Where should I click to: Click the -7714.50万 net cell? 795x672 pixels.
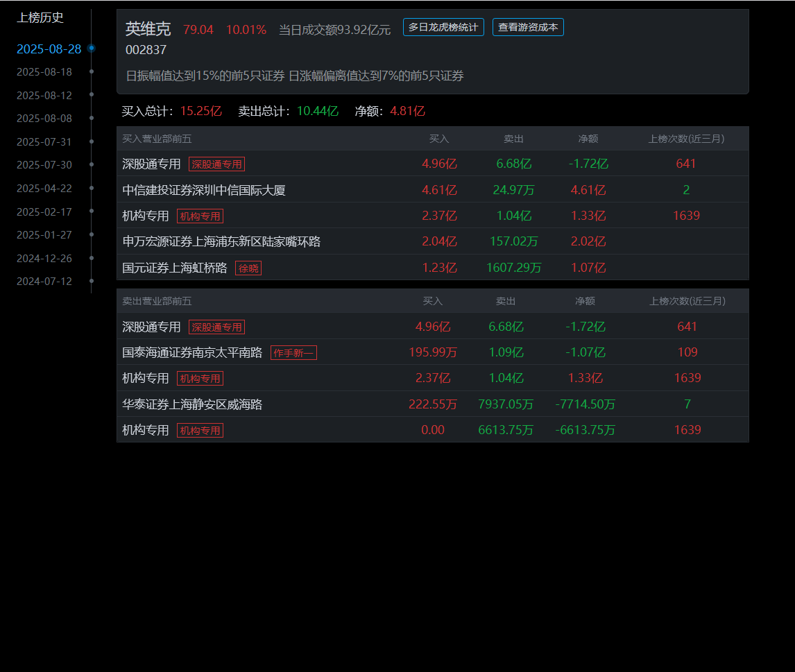(585, 404)
